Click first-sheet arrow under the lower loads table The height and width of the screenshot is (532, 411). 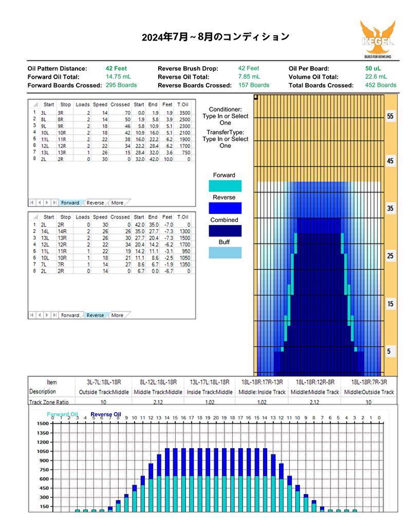[x=31, y=315]
